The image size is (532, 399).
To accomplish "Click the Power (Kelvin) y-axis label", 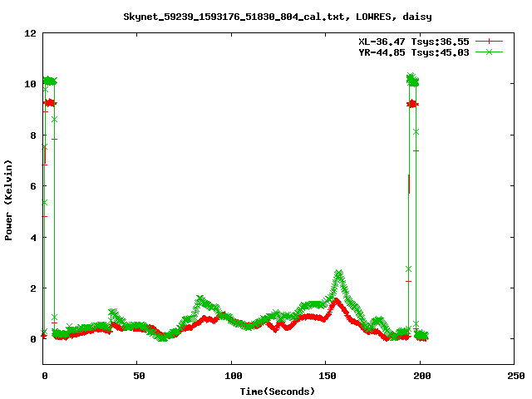I will click(x=8, y=200).
